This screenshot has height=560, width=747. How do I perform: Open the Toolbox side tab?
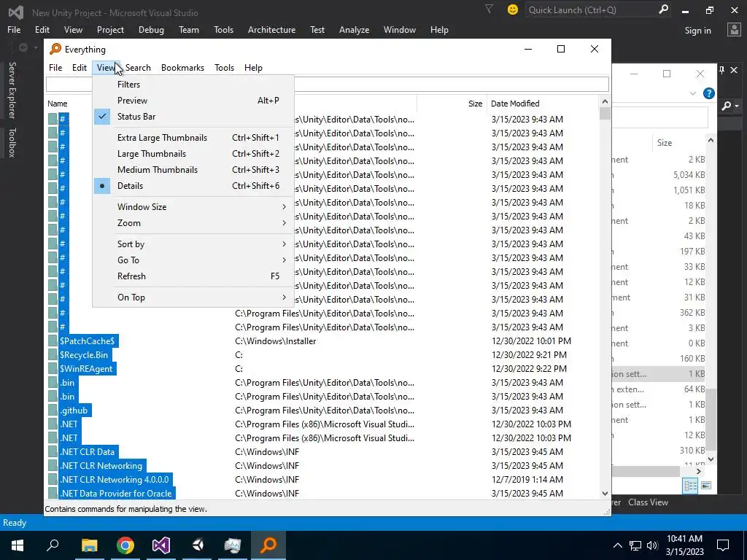[x=12, y=142]
